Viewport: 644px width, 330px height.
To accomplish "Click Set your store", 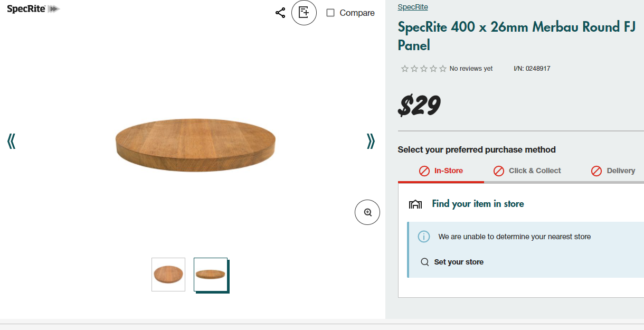I will pos(457,262).
